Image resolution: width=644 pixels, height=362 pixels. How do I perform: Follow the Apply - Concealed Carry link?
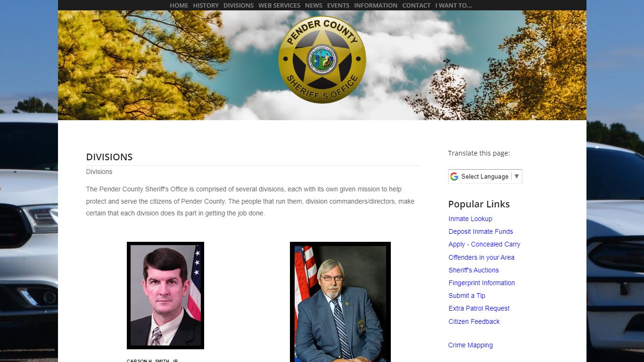[x=484, y=244]
